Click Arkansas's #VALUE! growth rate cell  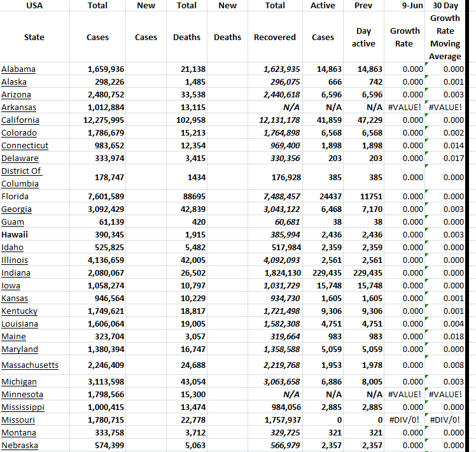coord(405,107)
